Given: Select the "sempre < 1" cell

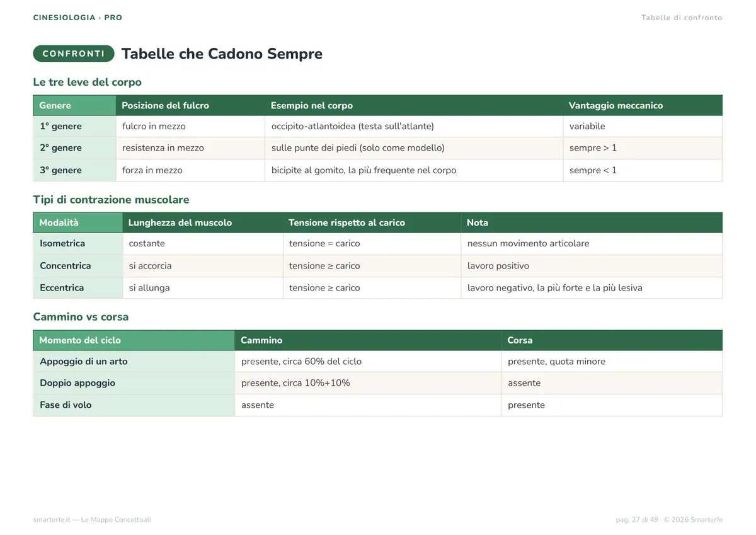Looking at the screenshot, I should tap(643, 170).
